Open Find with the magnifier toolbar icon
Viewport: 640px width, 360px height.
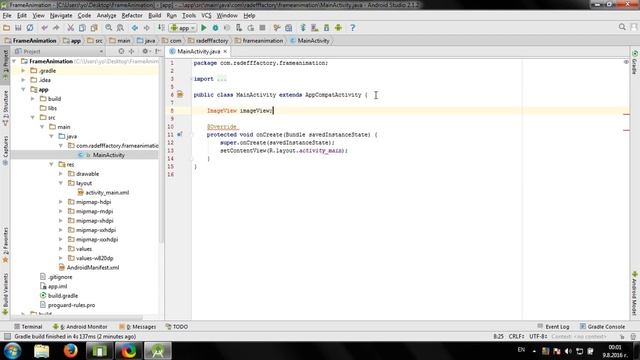[109, 28]
